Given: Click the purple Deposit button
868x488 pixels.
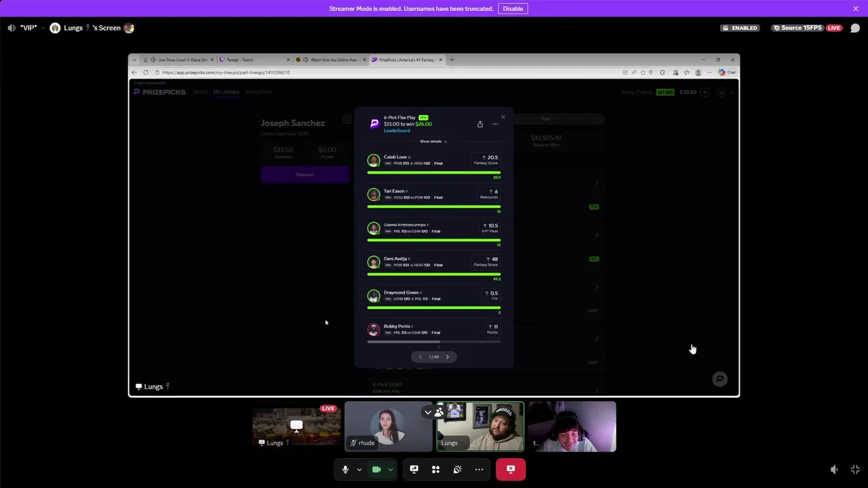Looking at the screenshot, I should 304,175.
